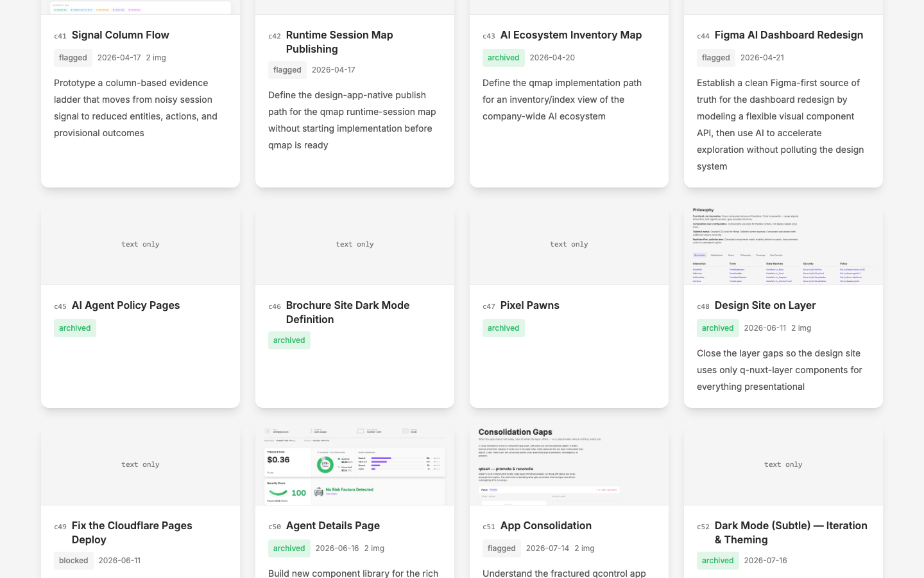Image resolution: width=924 pixels, height=578 pixels.
Task: Click date 2026-07-14 on App Consolidation
Action: click(x=548, y=548)
